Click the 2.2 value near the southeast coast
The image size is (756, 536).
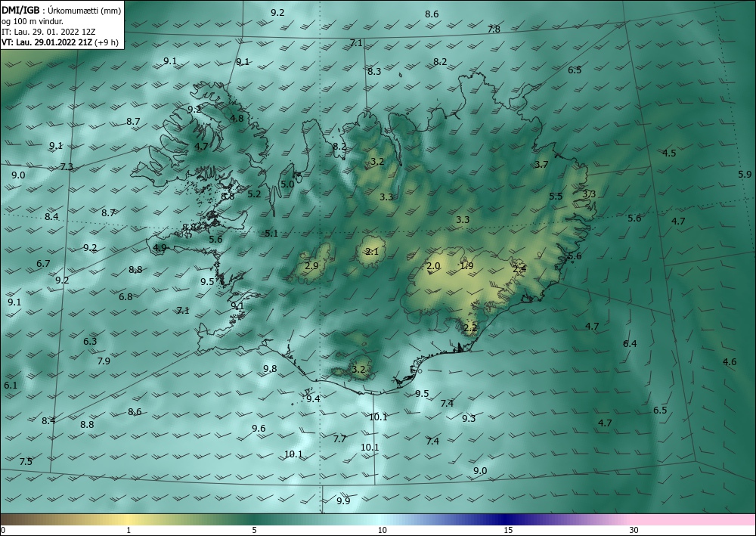[x=470, y=328]
